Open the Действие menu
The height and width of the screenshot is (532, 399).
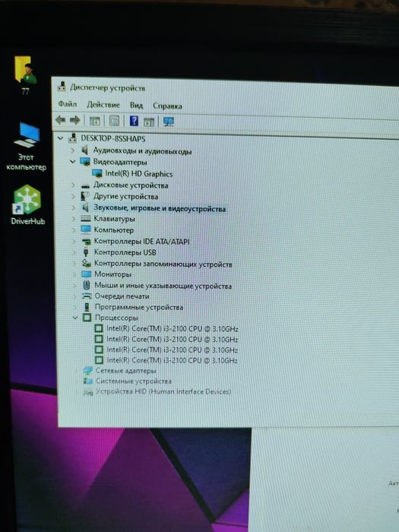(x=103, y=105)
